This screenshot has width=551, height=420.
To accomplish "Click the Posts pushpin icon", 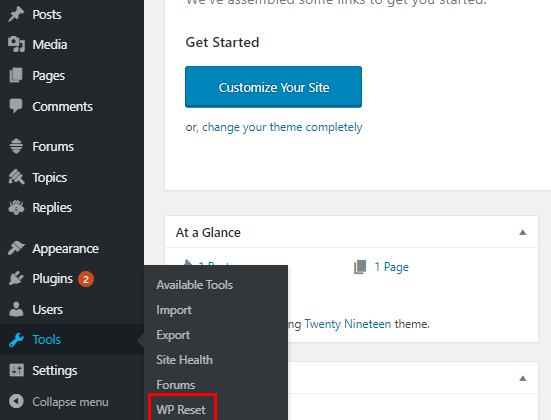I will (16, 14).
